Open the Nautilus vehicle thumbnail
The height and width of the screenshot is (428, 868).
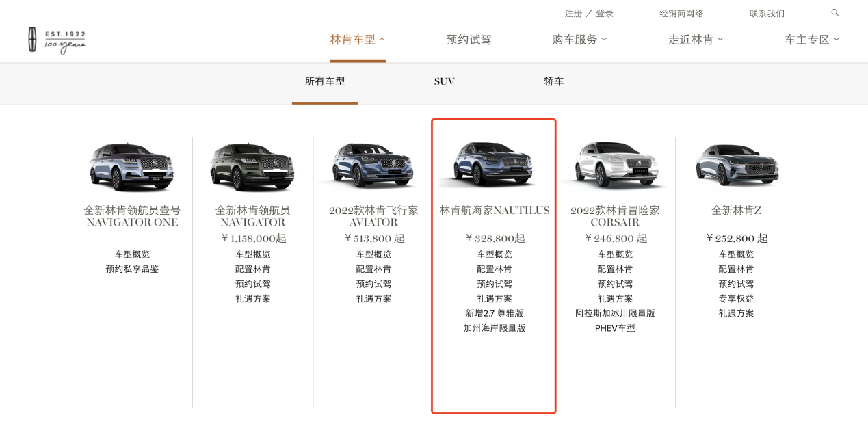click(493, 164)
